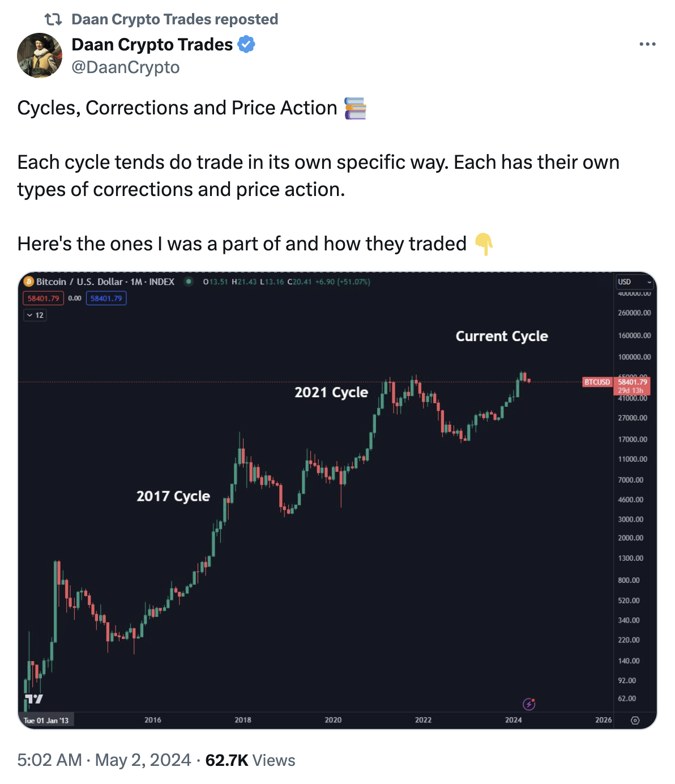
Task: Expand the USD currency dropdown
Action: 634,282
